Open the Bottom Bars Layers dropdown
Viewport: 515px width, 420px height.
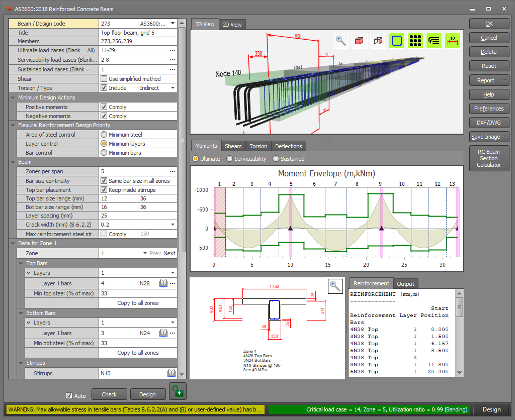coord(173,323)
